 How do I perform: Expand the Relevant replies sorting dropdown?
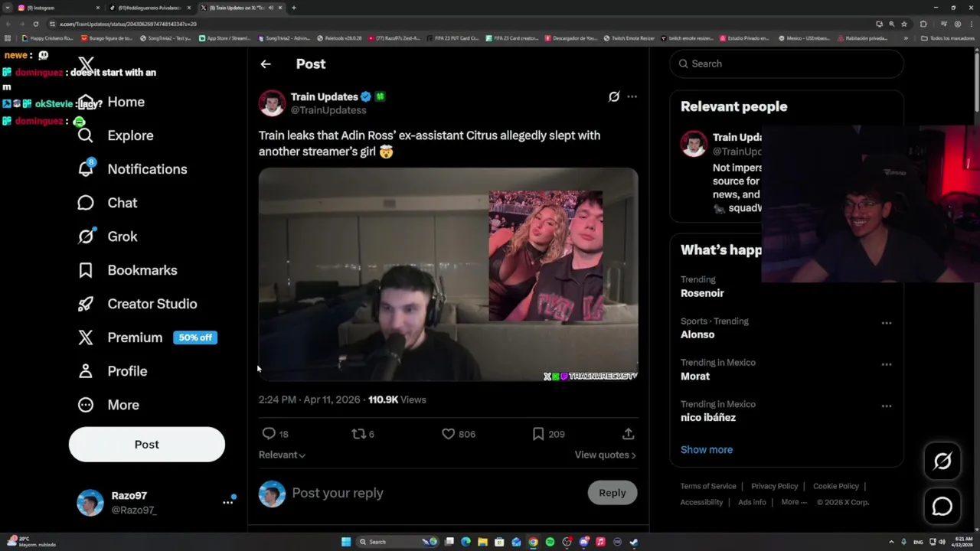[x=282, y=455]
